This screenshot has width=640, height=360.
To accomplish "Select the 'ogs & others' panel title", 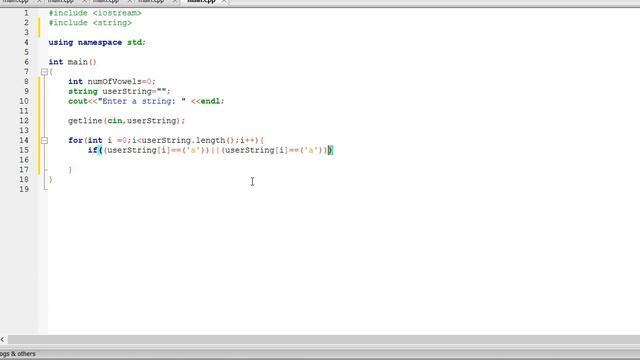I will (18, 354).
